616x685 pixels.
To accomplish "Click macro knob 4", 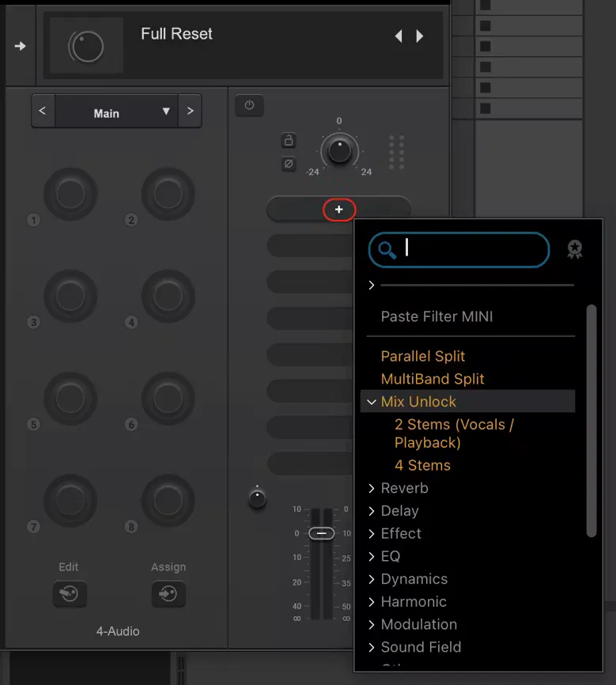I will click(x=168, y=296).
